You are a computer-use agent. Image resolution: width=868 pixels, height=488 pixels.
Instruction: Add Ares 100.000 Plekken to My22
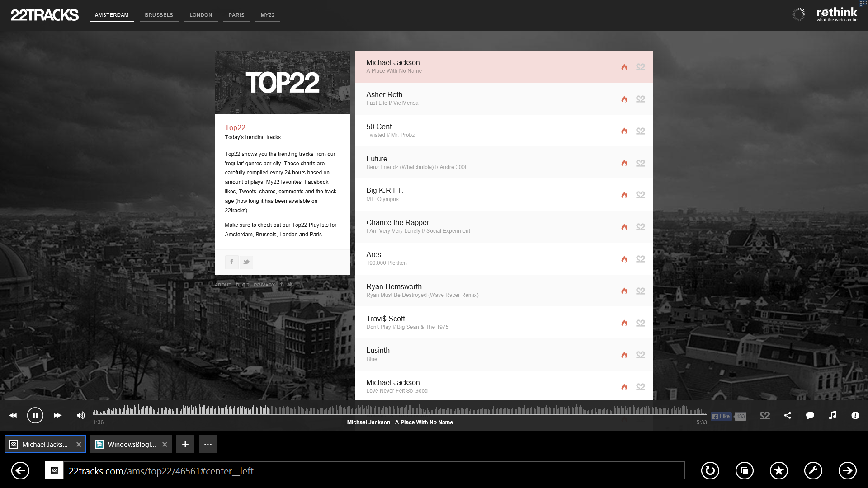point(641,259)
